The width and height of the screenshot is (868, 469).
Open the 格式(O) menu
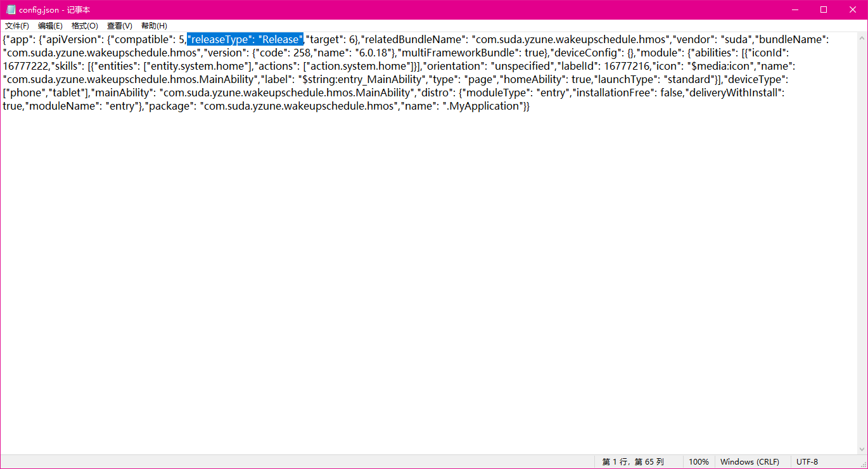85,26
